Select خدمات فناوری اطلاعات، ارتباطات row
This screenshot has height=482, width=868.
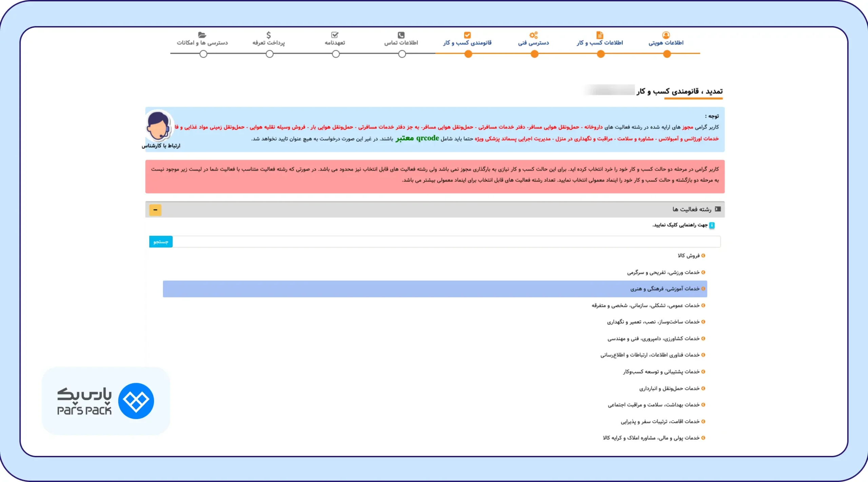click(650, 355)
